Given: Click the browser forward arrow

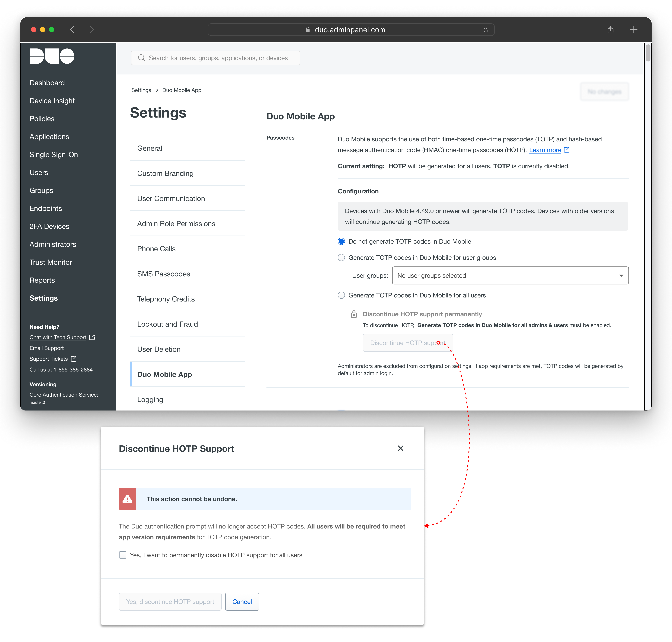Looking at the screenshot, I should point(91,30).
